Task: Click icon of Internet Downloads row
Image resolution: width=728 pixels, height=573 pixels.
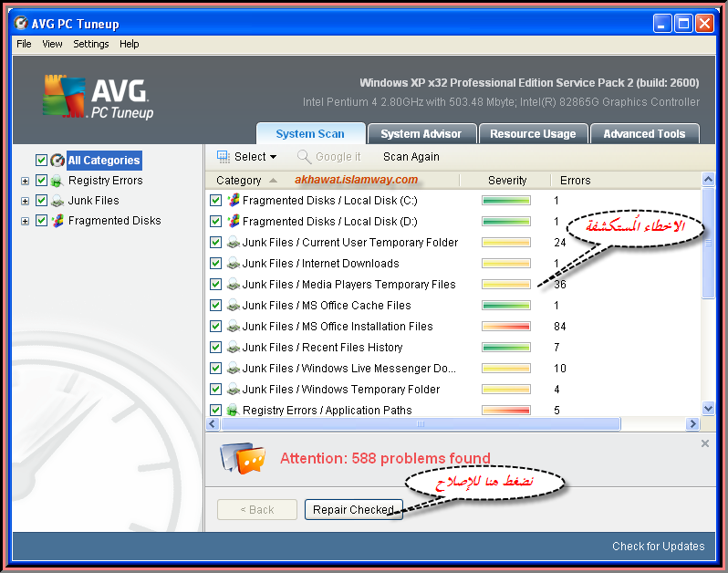Action: coord(233,264)
